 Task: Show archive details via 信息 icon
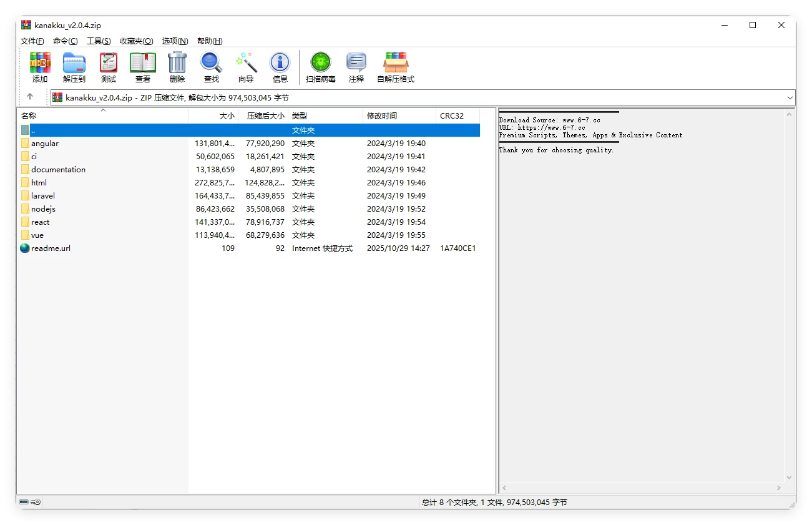coord(280,67)
